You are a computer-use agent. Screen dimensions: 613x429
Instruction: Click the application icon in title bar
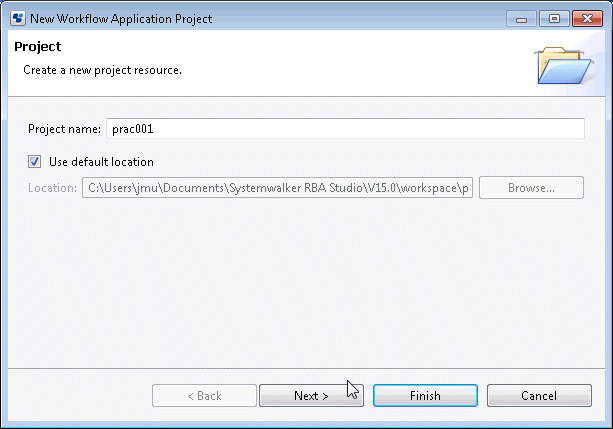pos(18,18)
